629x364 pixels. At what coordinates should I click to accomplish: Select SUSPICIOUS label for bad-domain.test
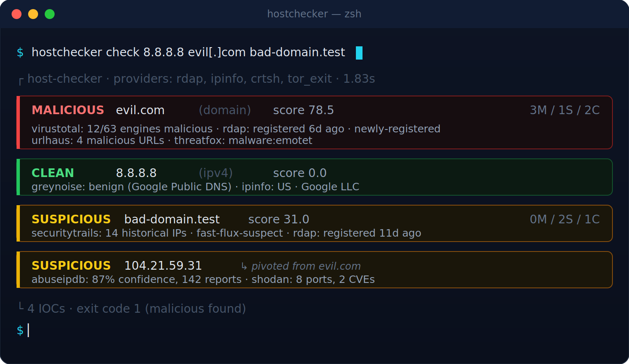click(x=71, y=219)
